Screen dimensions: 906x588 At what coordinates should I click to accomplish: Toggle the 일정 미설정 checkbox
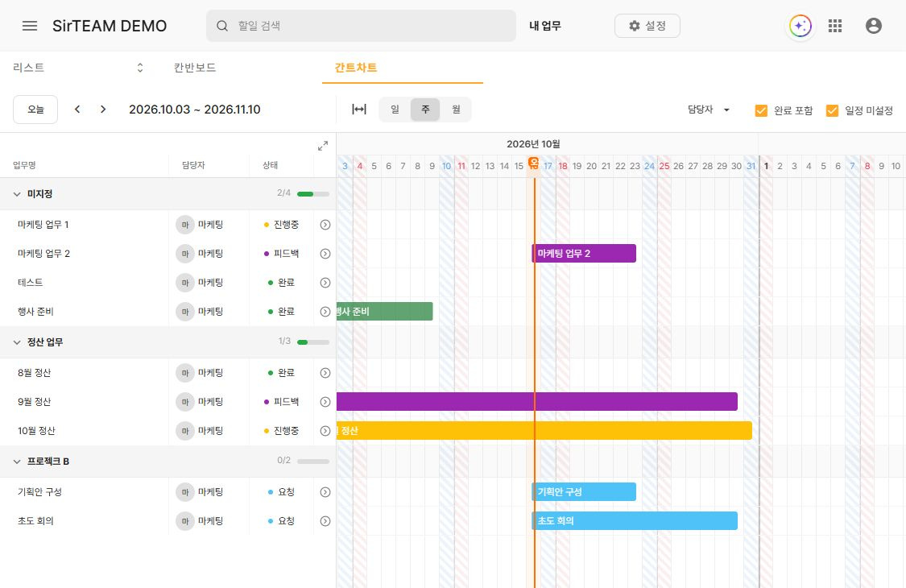coord(832,110)
